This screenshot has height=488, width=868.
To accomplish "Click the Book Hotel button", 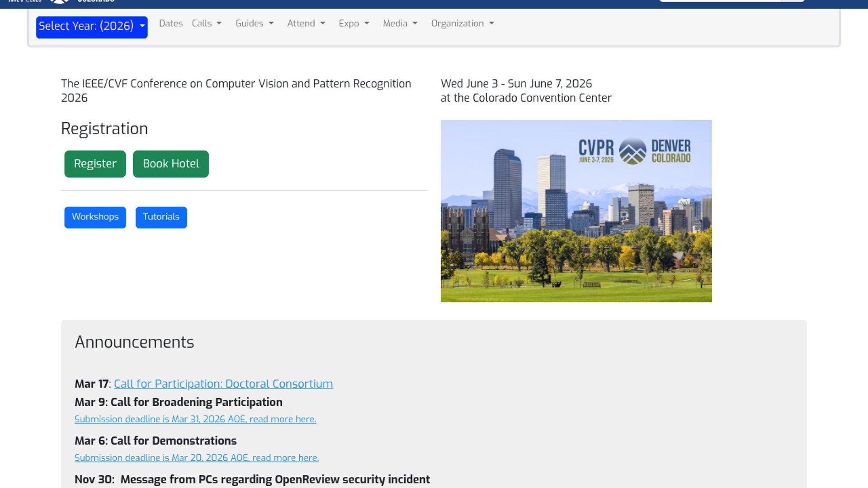I will coord(170,164).
